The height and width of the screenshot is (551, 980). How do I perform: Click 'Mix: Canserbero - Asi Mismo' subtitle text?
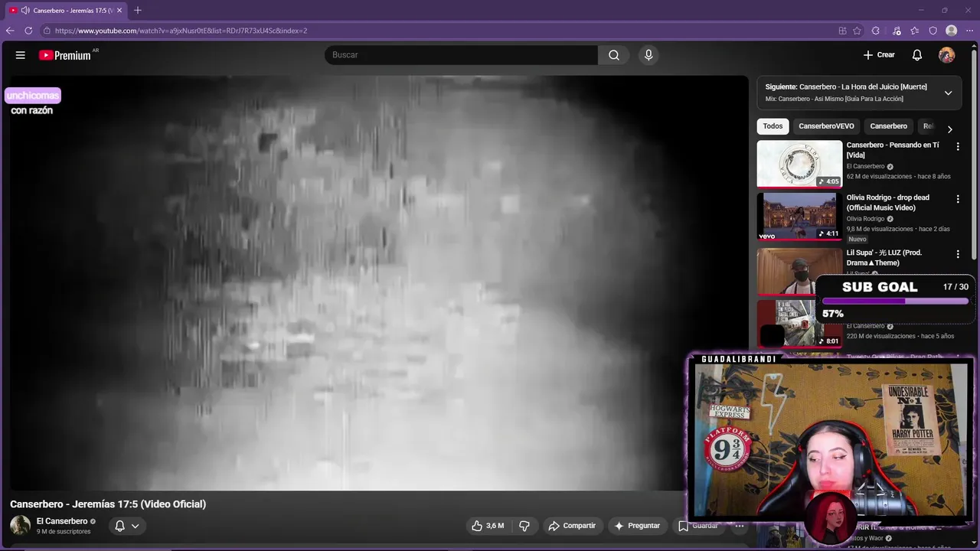(835, 99)
